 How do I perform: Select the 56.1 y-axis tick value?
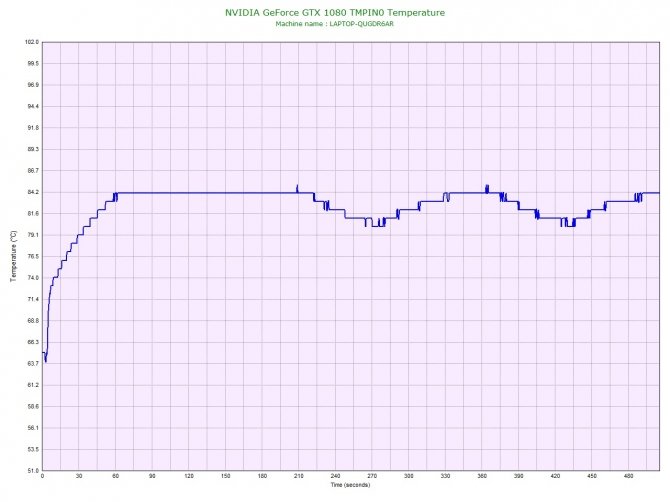33,428
